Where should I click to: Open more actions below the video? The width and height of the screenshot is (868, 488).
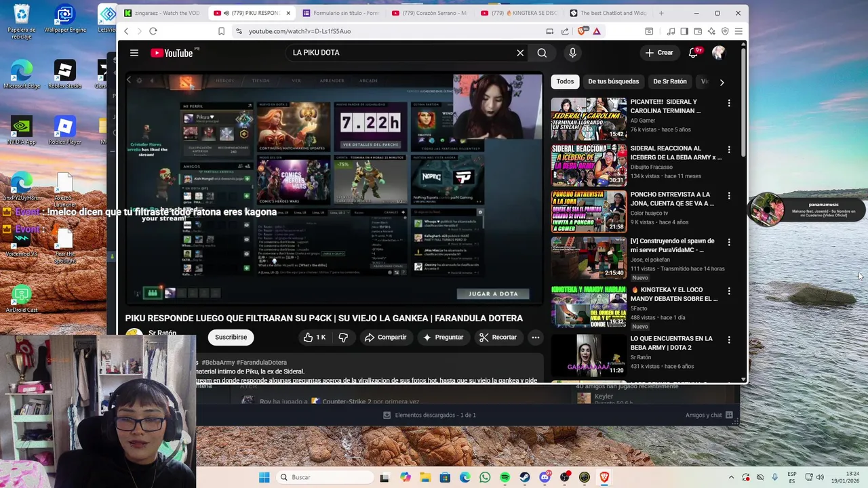pos(535,337)
